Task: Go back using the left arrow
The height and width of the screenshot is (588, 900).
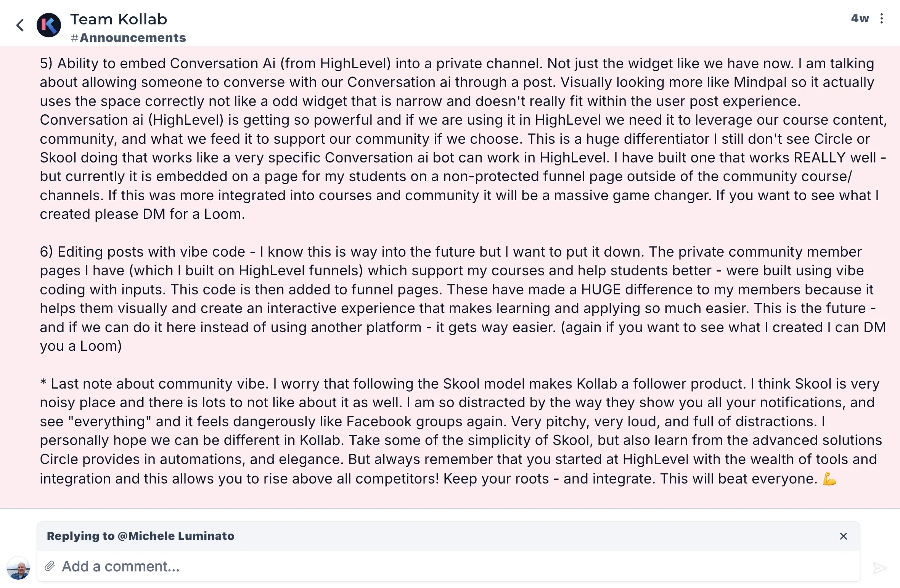Action: [20, 26]
